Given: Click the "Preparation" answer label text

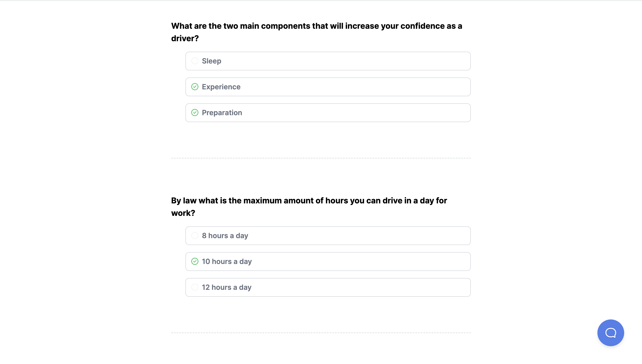Looking at the screenshot, I should [x=222, y=113].
